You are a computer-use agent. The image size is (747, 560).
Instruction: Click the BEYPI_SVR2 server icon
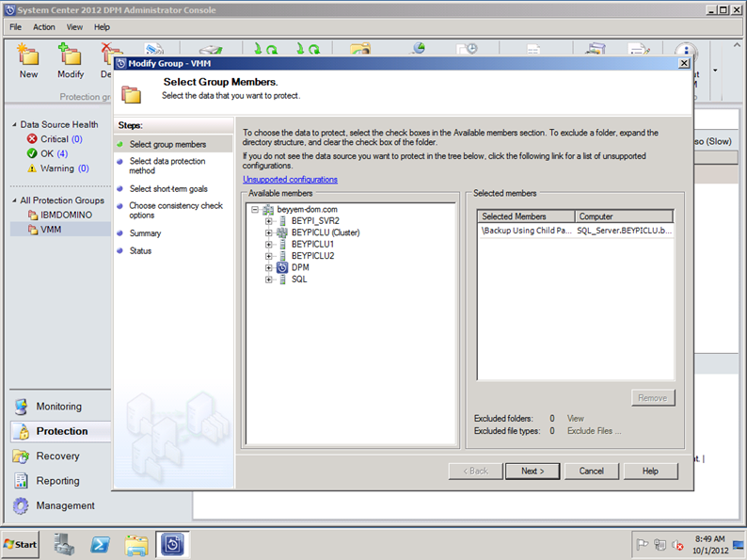pyautogui.click(x=282, y=220)
